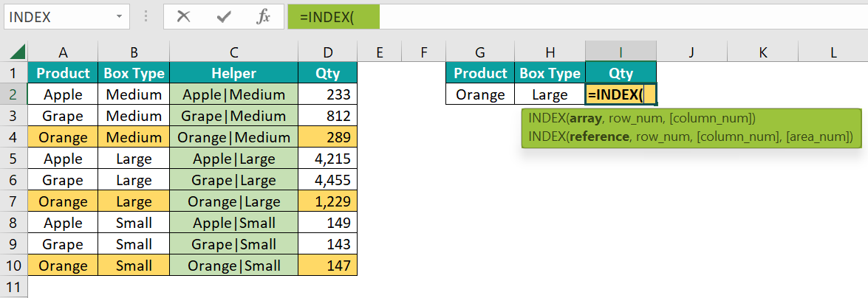The height and width of the screenshot is (298, 868).
Task: Select cell with Apple|Small
Action: (x=233, y=223)
